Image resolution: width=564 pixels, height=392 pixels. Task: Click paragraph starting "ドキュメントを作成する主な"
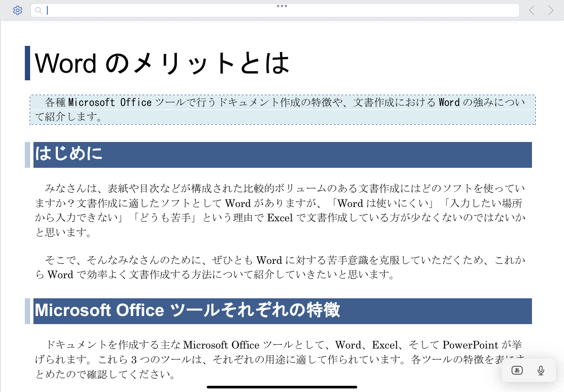[x=280, y=359]
